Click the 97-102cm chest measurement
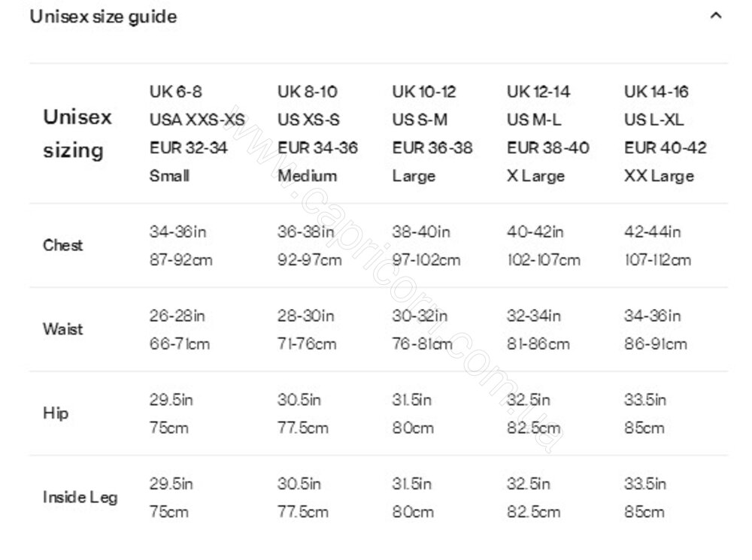This screenshot has width=752, height=560. tap(426, 260)
